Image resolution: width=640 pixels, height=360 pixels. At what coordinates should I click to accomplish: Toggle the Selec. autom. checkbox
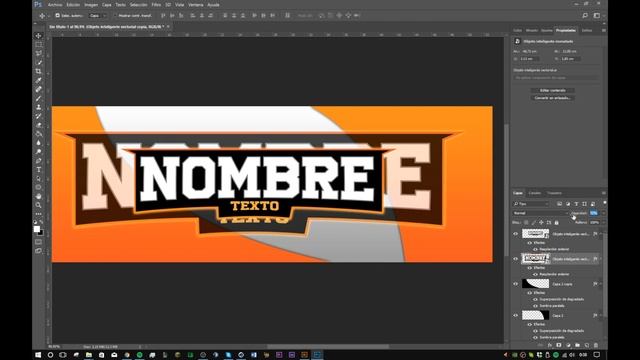(x=58, y=16)
